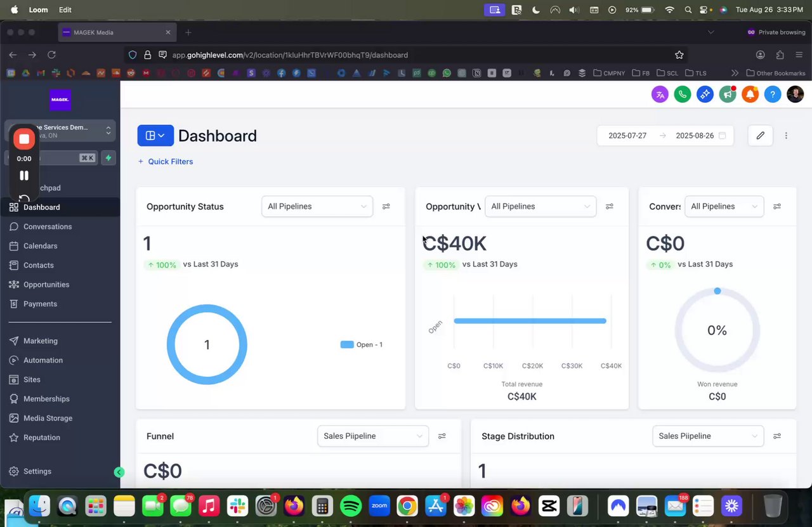
Task: Open Stage Distribution filter settings icon
Action: tap(776, 436)
